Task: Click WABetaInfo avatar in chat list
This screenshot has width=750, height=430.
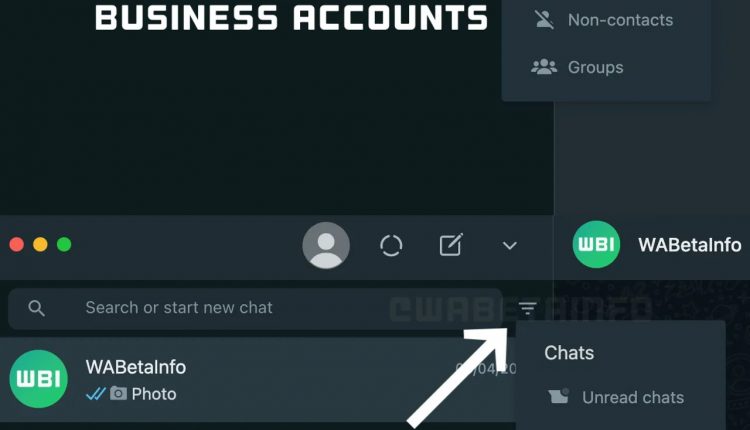Action: coord(38,379)
